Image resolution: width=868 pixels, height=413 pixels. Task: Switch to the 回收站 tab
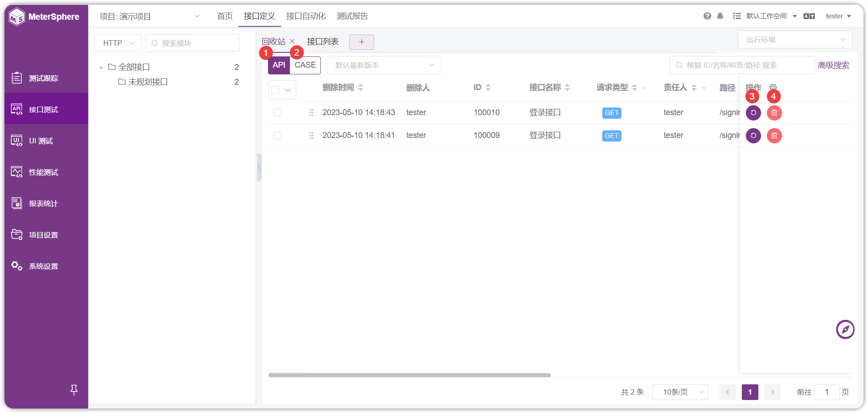[x=273, y=41]
